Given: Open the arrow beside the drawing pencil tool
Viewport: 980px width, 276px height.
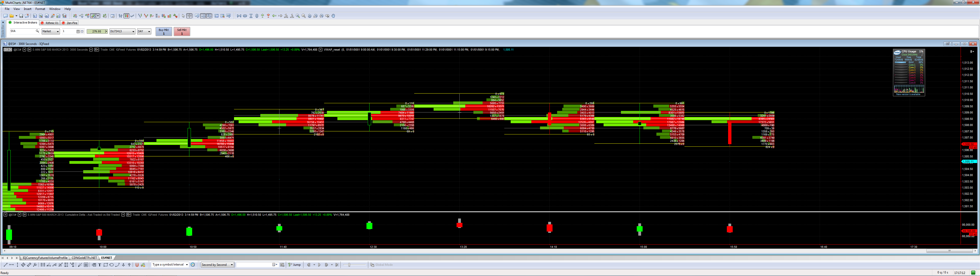Looking at the screenshot, I should pyautogui.click(x=98, y=16).
